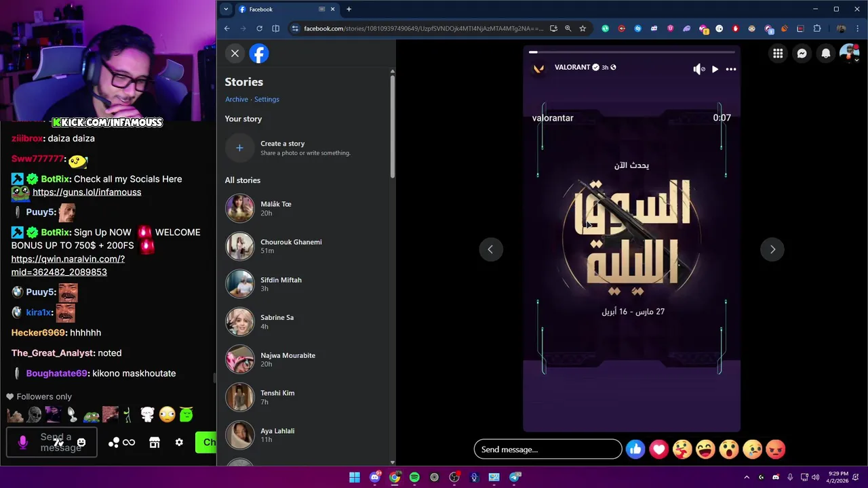The height and width of the screenshot is (488, 868).
Task: Open the chat store icon
Action: click(x=155, y=443)
